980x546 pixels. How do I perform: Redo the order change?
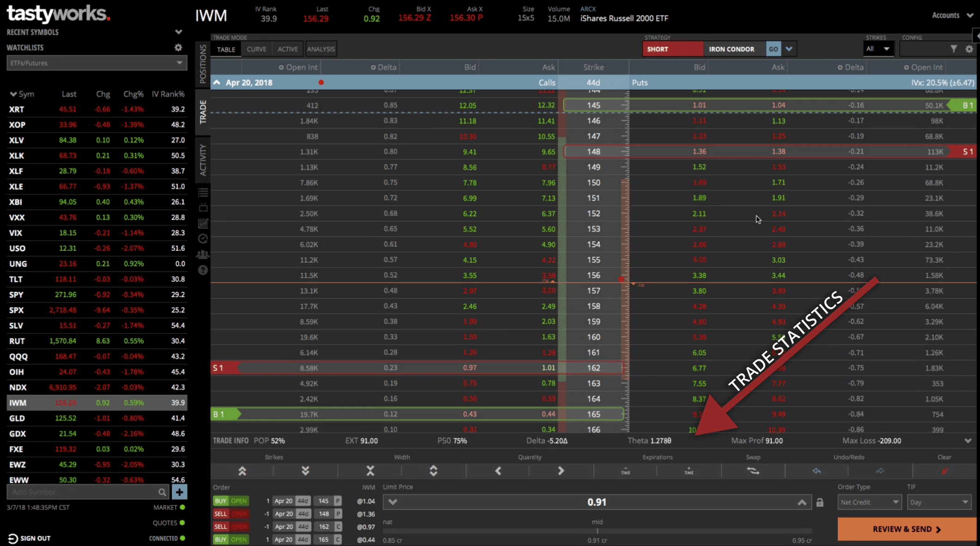coord(880,471)
